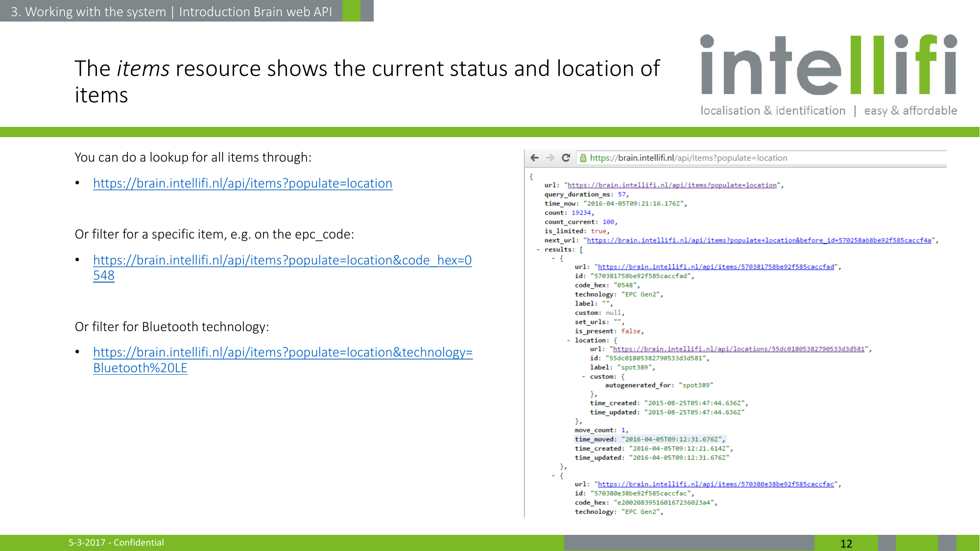Image resolution: width=980 pixels, height=551 pixels.
Task: Click the autogenerated_for "spot389" value
Action: (696, 385)
